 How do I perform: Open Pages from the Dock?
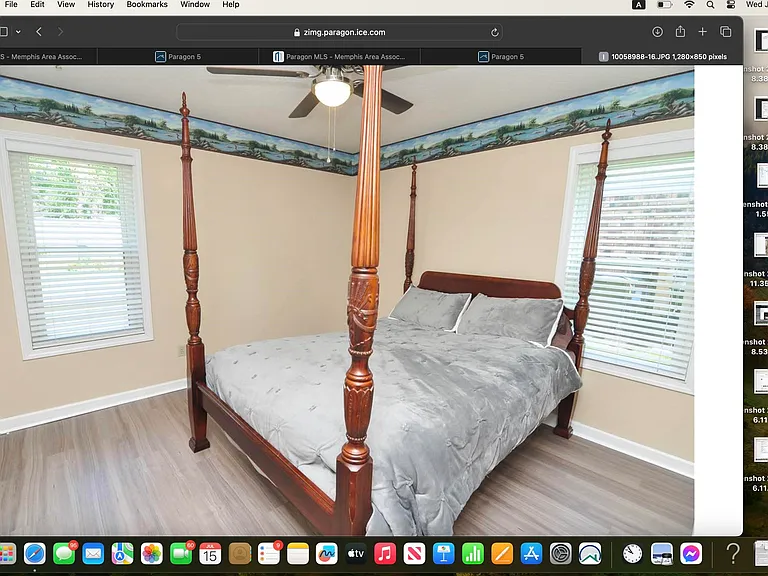(x=502, y=554)
